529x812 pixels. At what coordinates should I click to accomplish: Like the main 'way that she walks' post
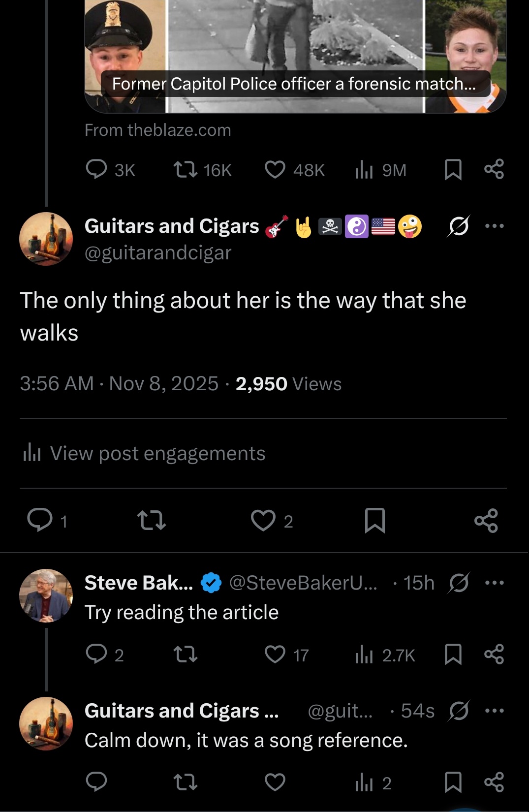pos(263,521)
